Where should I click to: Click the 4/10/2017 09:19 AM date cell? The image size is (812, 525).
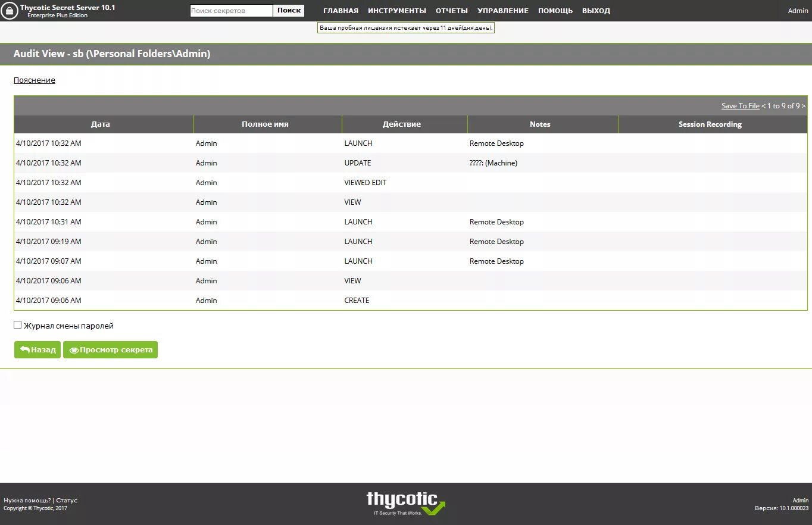[49, 242]
